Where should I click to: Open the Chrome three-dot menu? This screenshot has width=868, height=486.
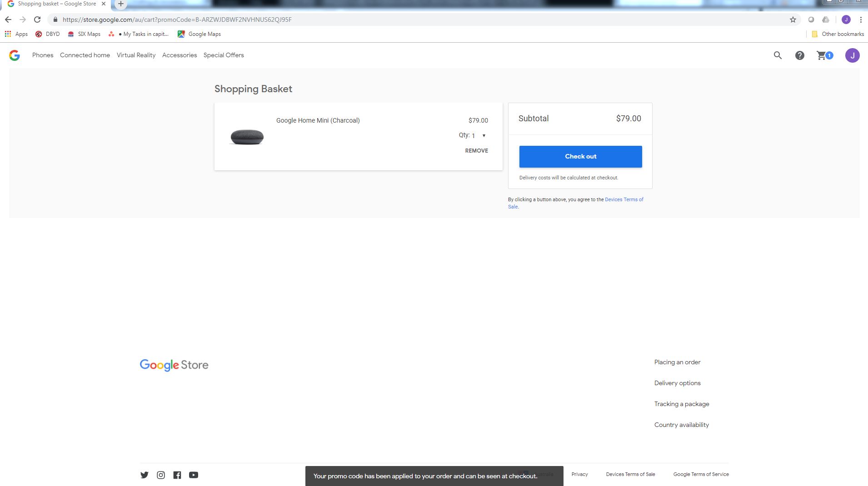[861, 20]
